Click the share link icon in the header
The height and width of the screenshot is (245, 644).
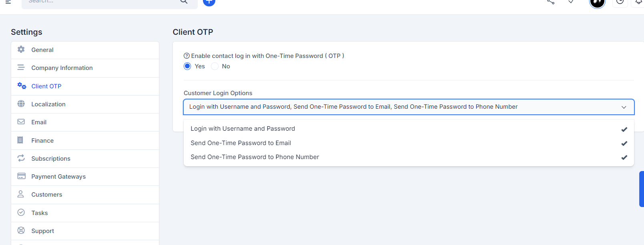click(x=550, y=2)
